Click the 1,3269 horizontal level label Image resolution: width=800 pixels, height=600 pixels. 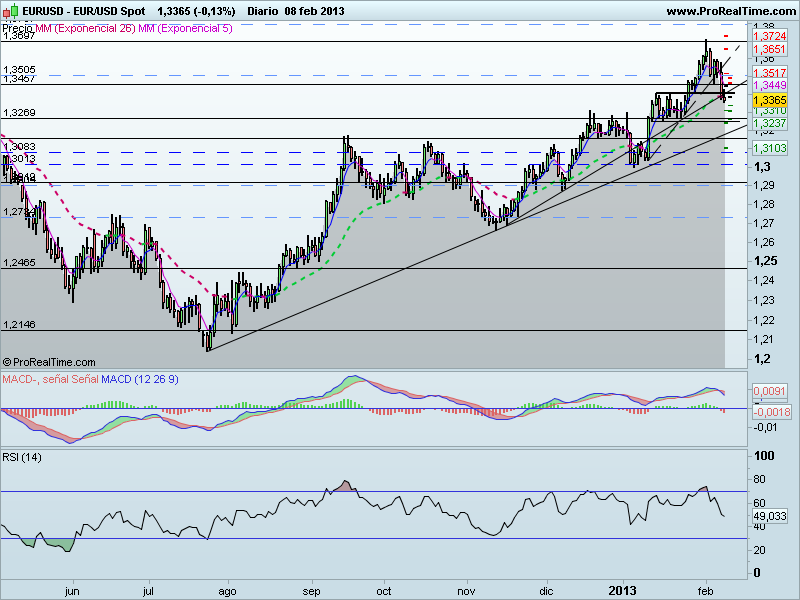pos(19,113)
